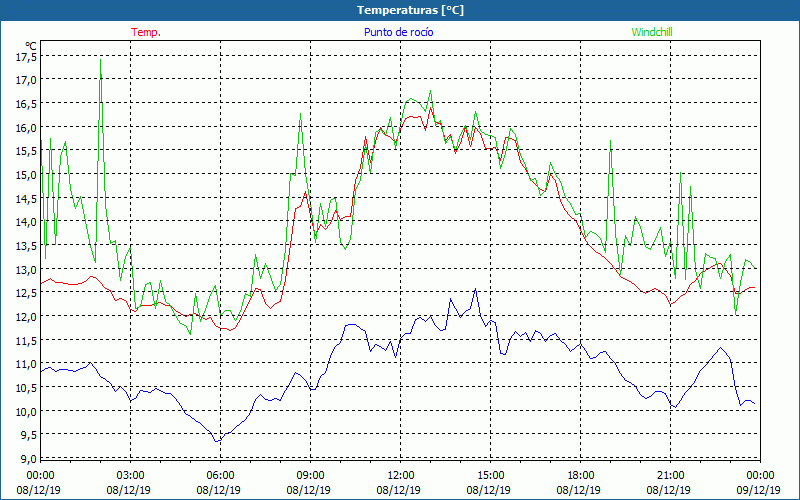Click the 10,5 y-axis value
Viewport: 800px width, 500px height.
(x=27, y=388)
